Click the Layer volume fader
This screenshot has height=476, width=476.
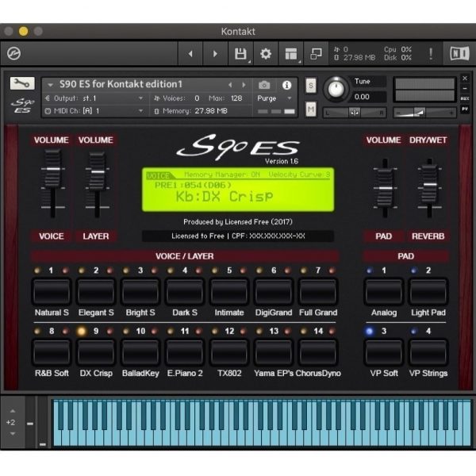98,172
